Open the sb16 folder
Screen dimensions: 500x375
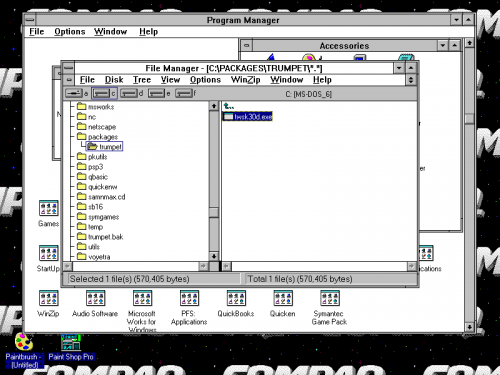click(90, 207)
